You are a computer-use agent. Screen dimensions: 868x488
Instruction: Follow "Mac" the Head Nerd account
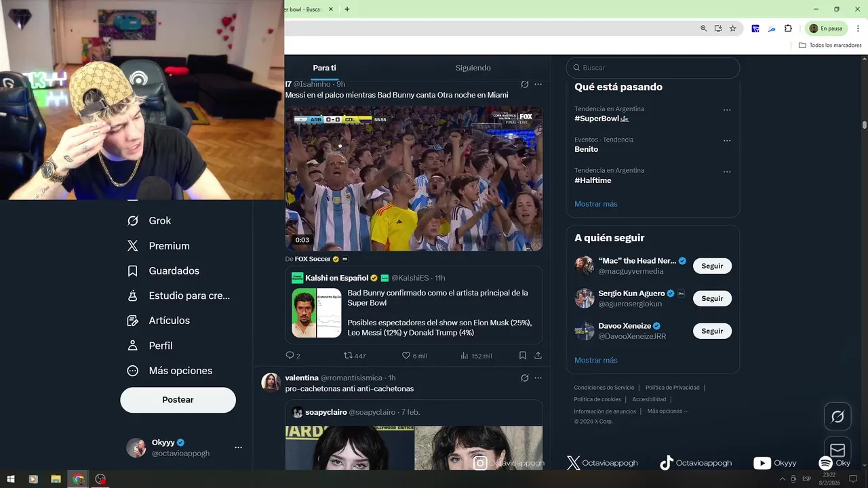pos(712,266)
